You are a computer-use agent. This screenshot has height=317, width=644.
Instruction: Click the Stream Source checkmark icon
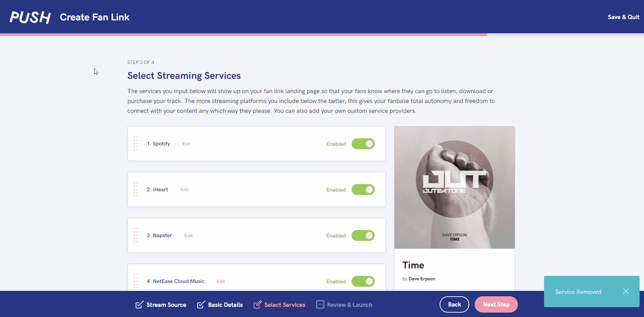click(139, 305)
